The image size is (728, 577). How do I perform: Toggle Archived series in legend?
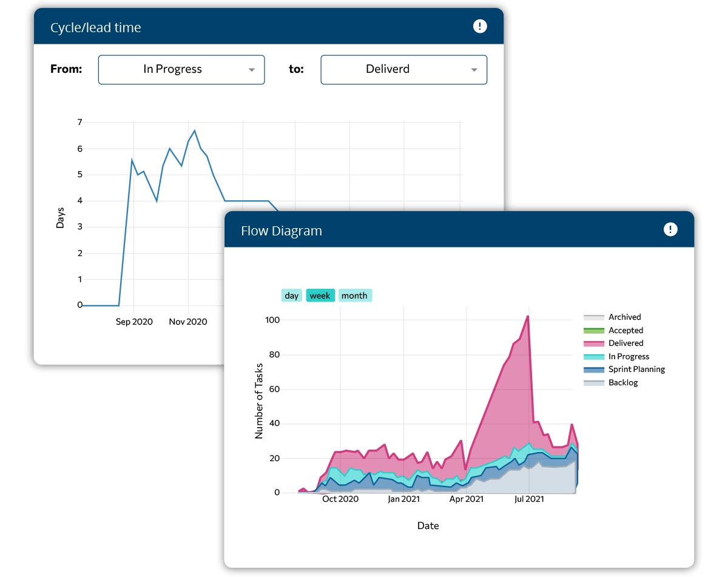tap(624, 317)
